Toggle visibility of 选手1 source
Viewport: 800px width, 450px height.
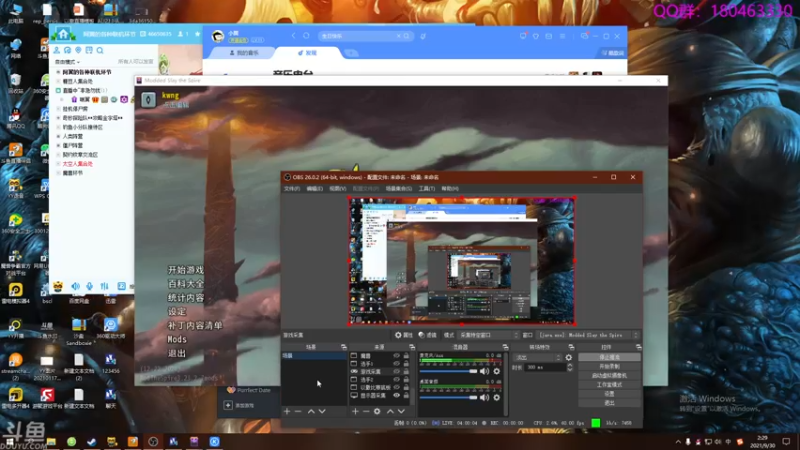396,364
